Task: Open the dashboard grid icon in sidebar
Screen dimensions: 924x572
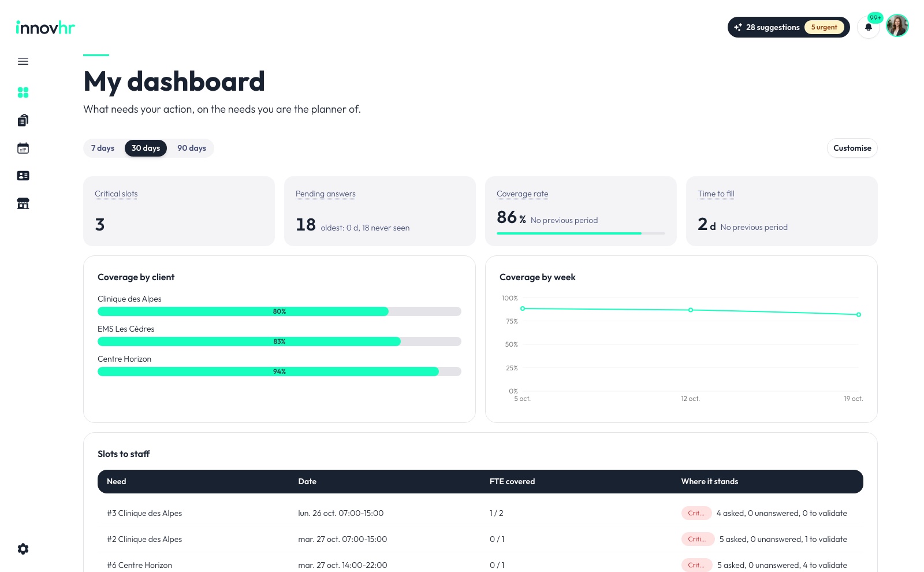Action: [23, 92]
